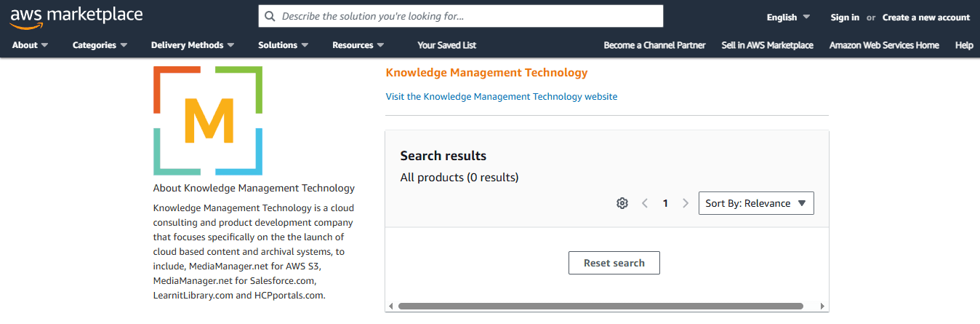The width and height of the screenshot is (980, 324).
Task: Click the AWS Marketplace logo
Action: click(76, 17)
